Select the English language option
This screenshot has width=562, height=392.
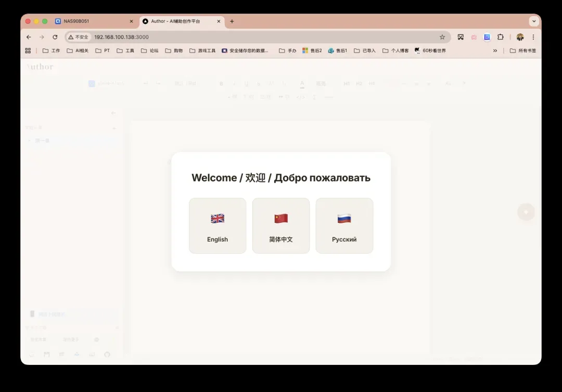click(218, 225)
